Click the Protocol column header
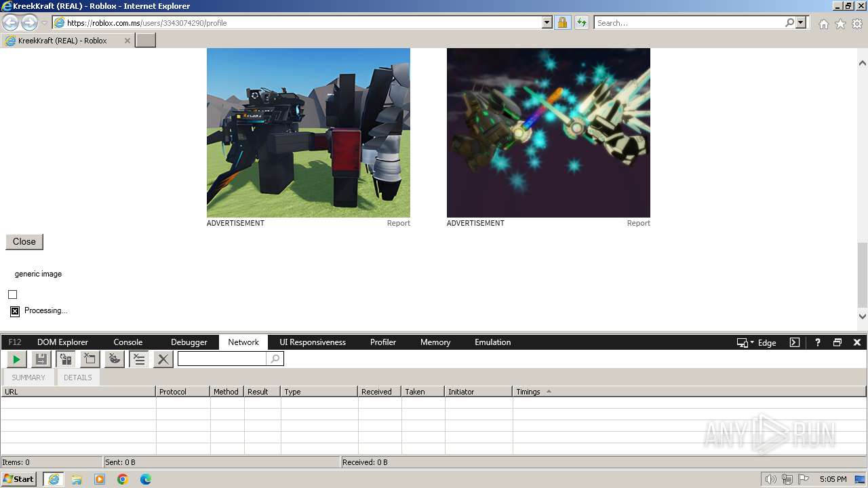Screen dimensions: 868x488 click(183, 392)
